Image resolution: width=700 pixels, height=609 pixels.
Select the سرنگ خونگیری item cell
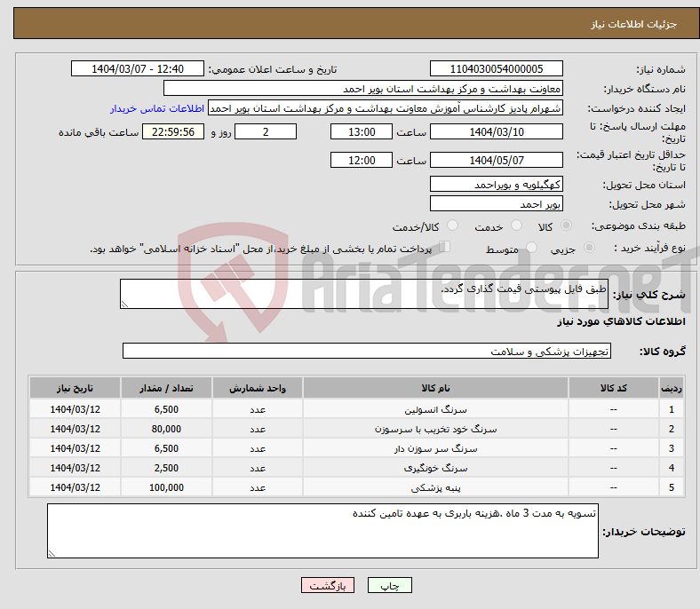pos(435,468)
